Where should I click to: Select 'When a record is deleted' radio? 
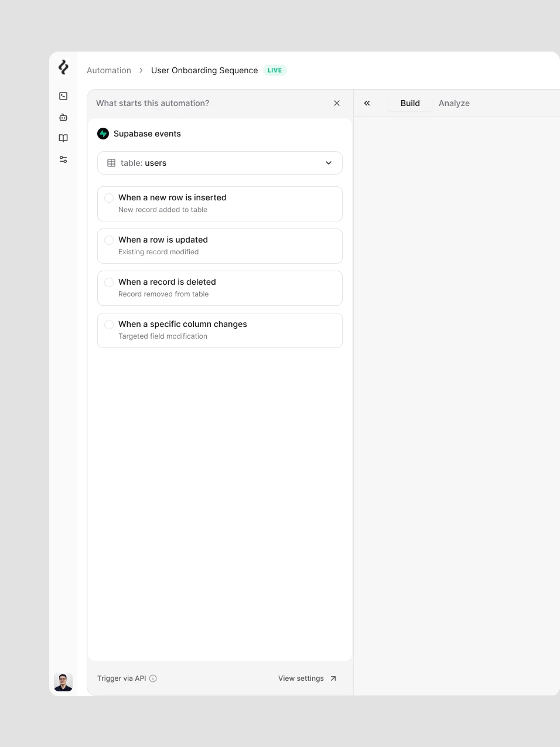(109, 282)
